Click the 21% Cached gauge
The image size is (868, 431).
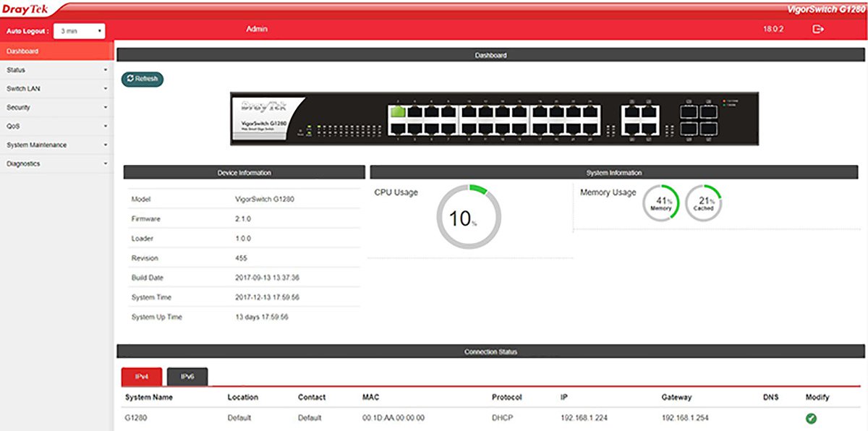tap(703, 203)
